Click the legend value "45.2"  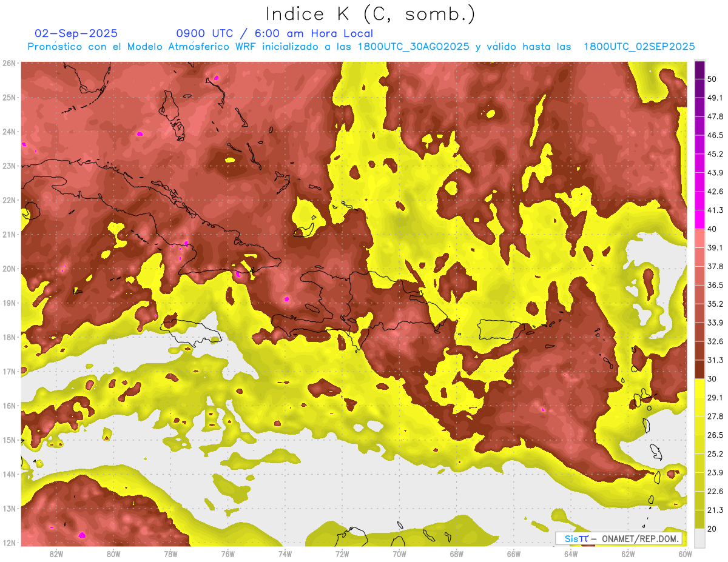point(715,154)
